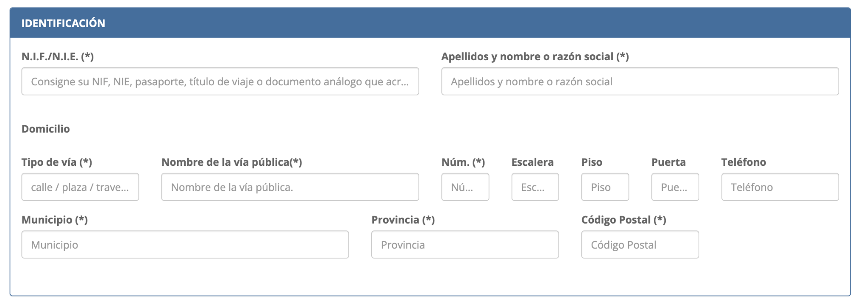Click the 'Código Postal (*)' label text
The image size is (868, 305).
tap(623, 220)
